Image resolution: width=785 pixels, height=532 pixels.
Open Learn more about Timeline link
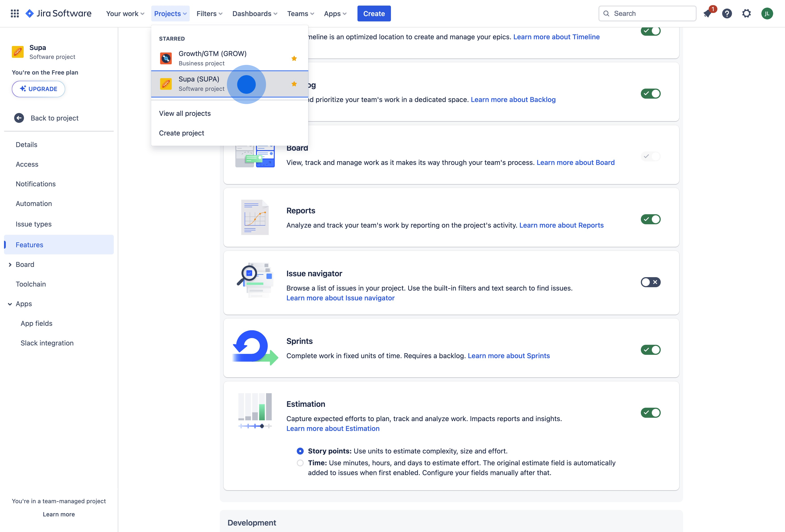click(556, 37)
